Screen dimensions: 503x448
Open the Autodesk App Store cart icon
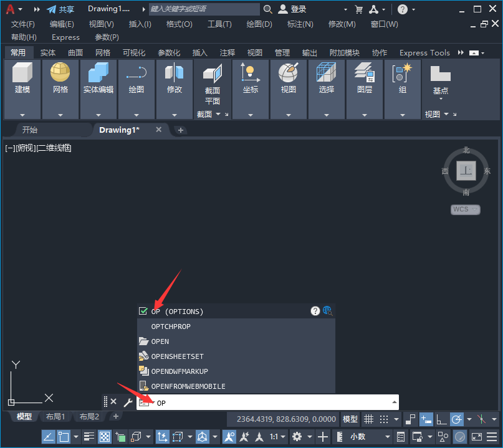point(358,9)
